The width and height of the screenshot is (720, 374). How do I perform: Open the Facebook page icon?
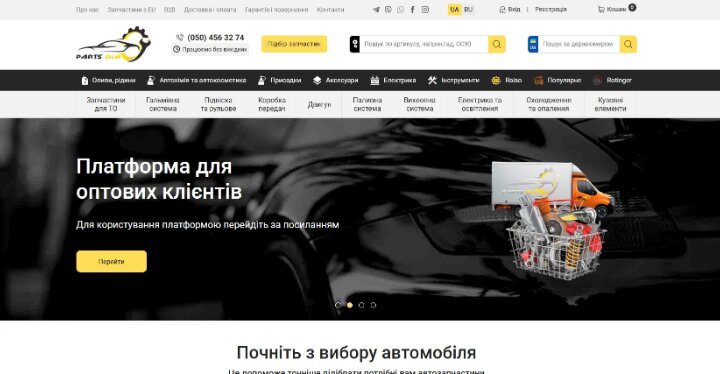pyautogui.click(x=413, y=10)
